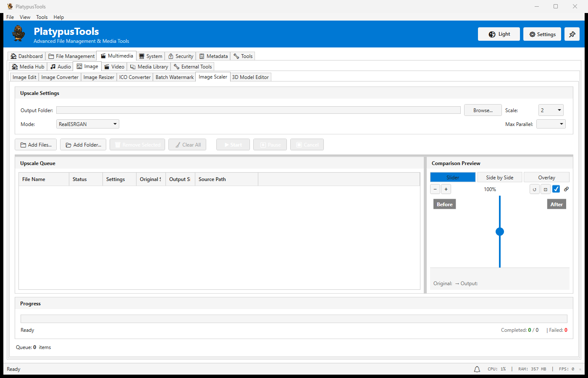Enable the link sync icon in Comparison Preview
588x378 pixels.
[x=566, y=189]
